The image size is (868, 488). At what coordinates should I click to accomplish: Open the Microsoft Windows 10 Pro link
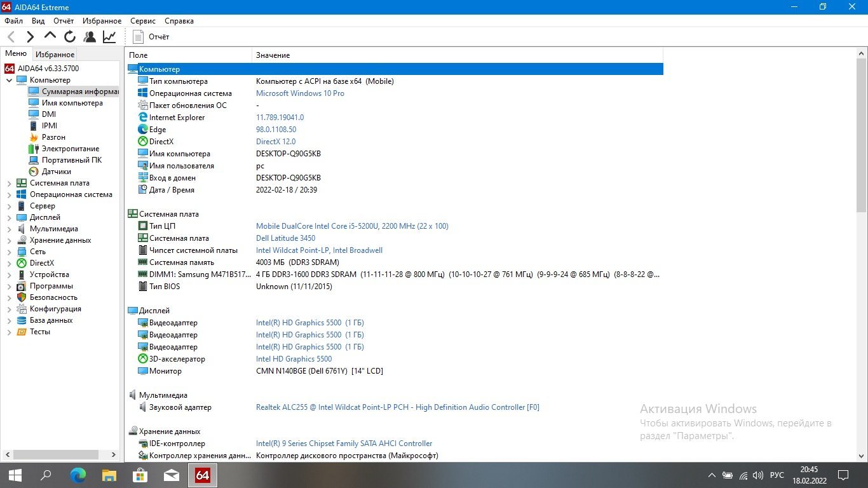300,93
